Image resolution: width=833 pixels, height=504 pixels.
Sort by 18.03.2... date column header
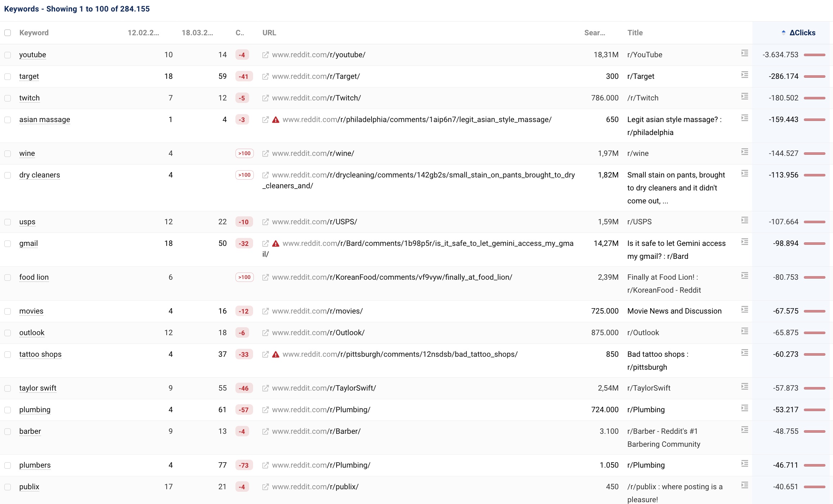point(197,33)
